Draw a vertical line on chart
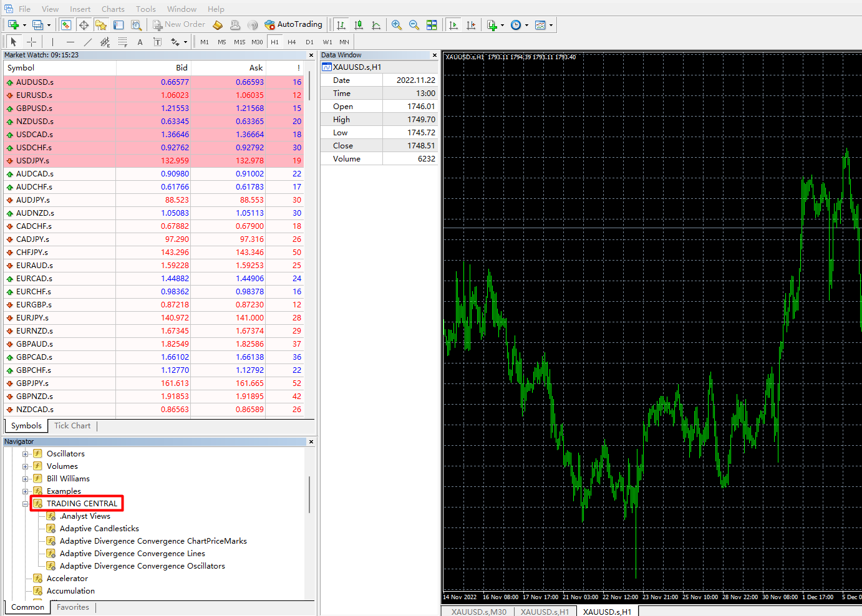Screen dimensions: 862x616 click(x=52, y=42)
